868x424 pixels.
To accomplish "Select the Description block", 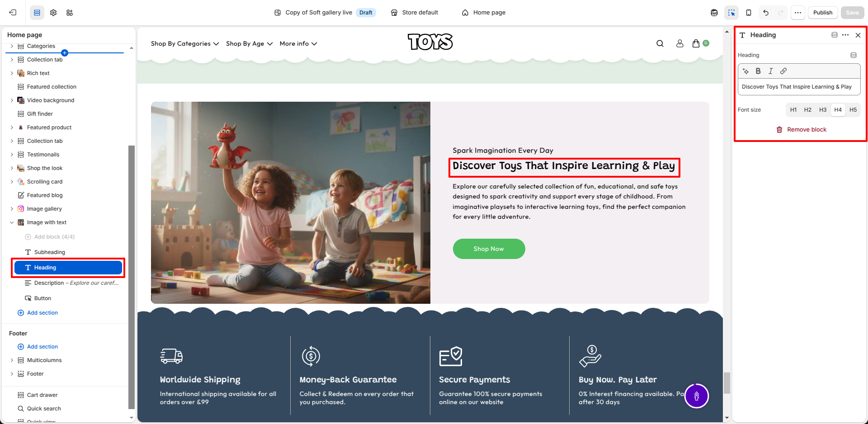I will coord(72,283).
